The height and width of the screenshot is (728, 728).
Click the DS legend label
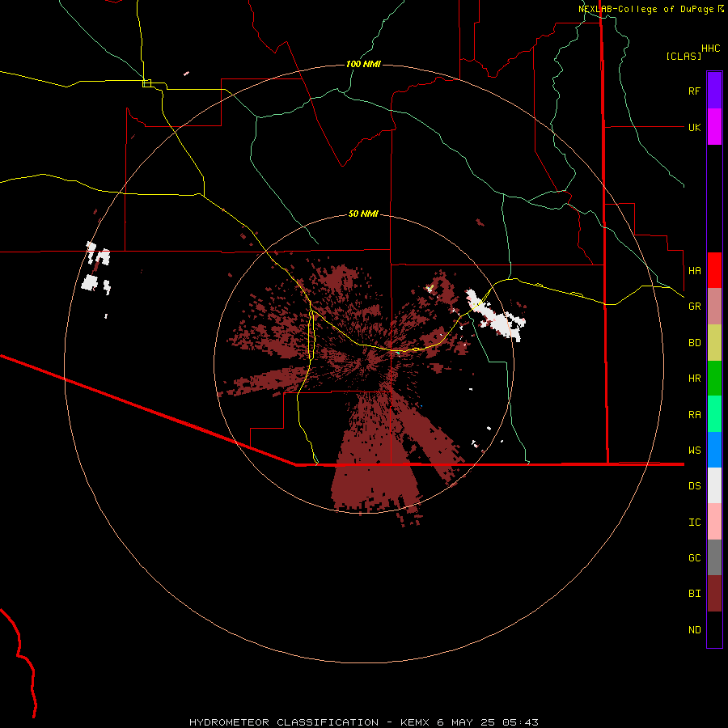coord(694,486)
